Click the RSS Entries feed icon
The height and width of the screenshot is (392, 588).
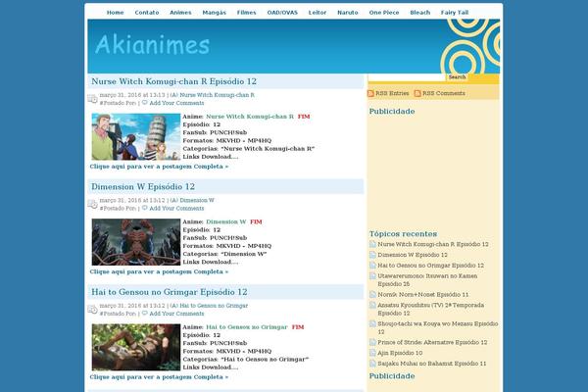(370, 93)
